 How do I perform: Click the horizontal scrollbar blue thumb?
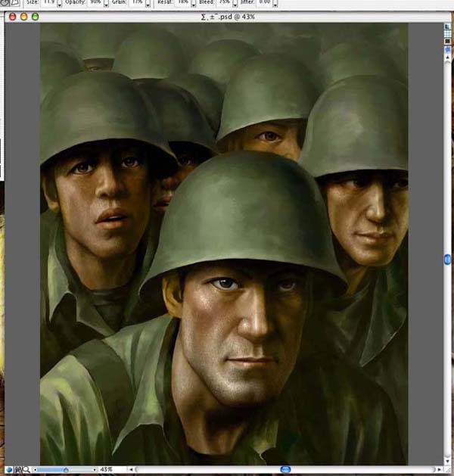pos(285,470)
